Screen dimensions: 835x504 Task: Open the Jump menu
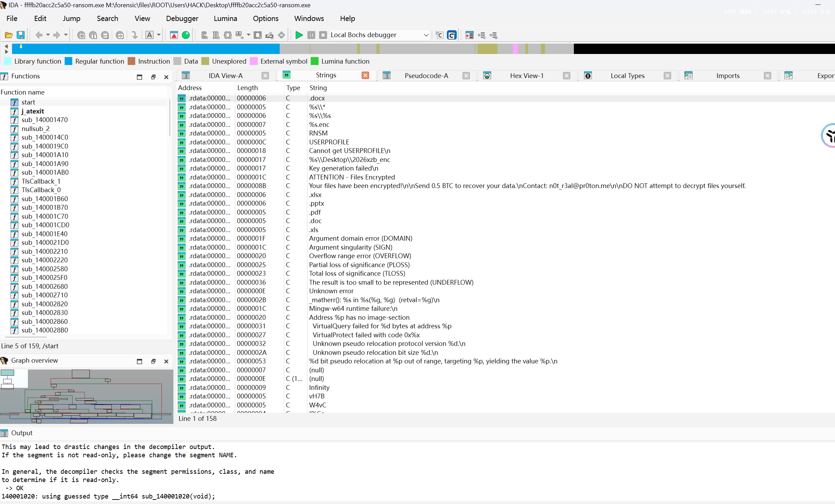pos(72,19)
